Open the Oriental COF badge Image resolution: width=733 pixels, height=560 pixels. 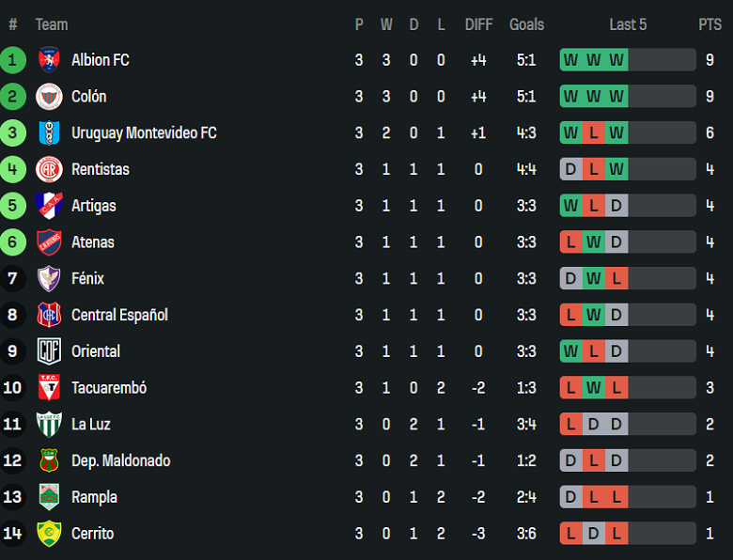[x=49, y=351]
